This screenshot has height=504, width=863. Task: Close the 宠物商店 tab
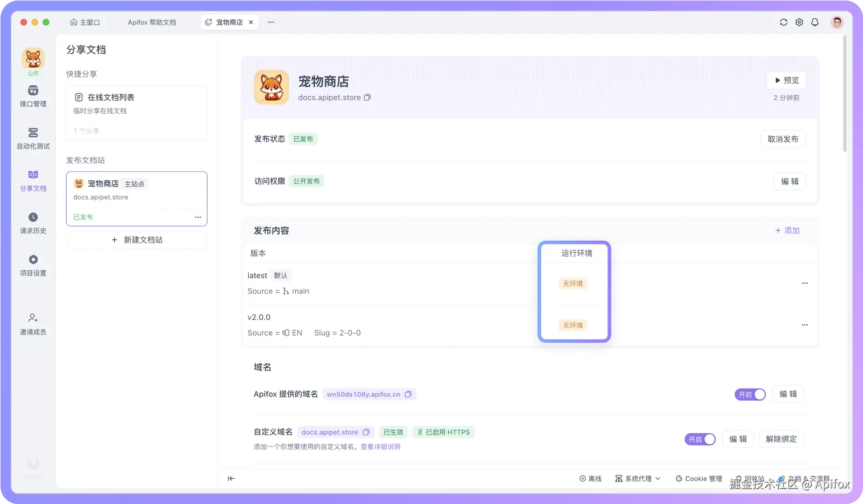click(251, 22)
